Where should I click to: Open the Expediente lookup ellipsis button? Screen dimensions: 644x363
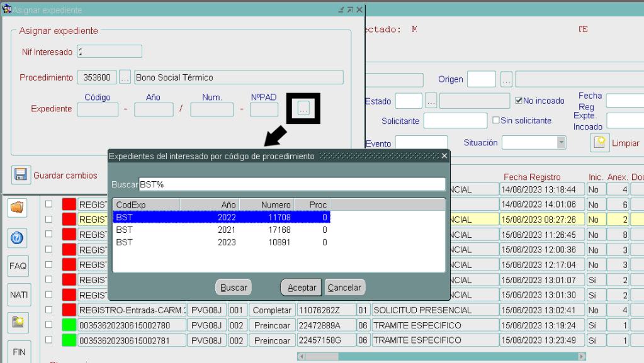303,109
